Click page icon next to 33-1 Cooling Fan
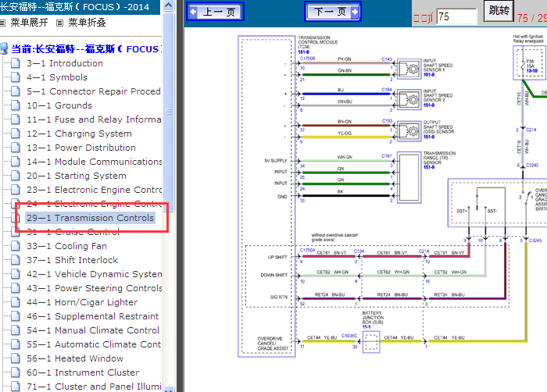 click(16, 246)
